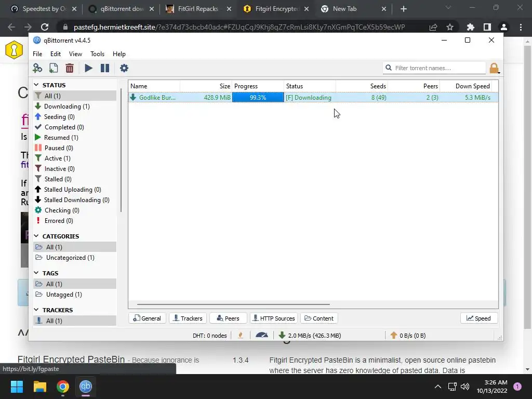Image resolution: width=532 pixels, height=399 pixels.
Task: Open Chrome tab search dropdown
Action: (x=448, y=8)
